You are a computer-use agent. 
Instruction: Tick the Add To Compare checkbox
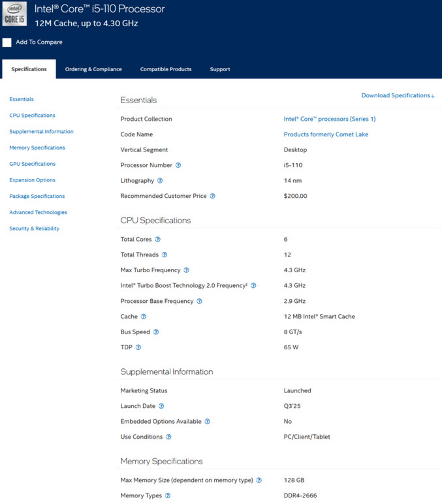click(x=7, y=42)
